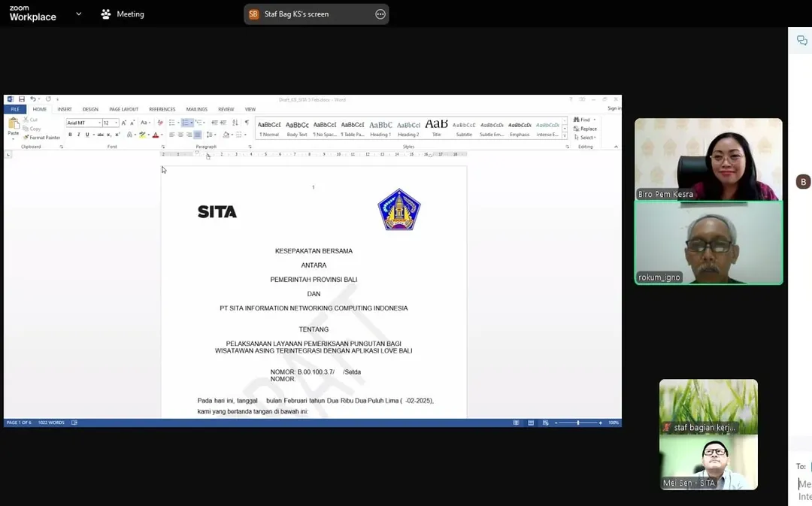Expand the Styles gallery More arrow
The image size is (812, 506).
[565, 136]
